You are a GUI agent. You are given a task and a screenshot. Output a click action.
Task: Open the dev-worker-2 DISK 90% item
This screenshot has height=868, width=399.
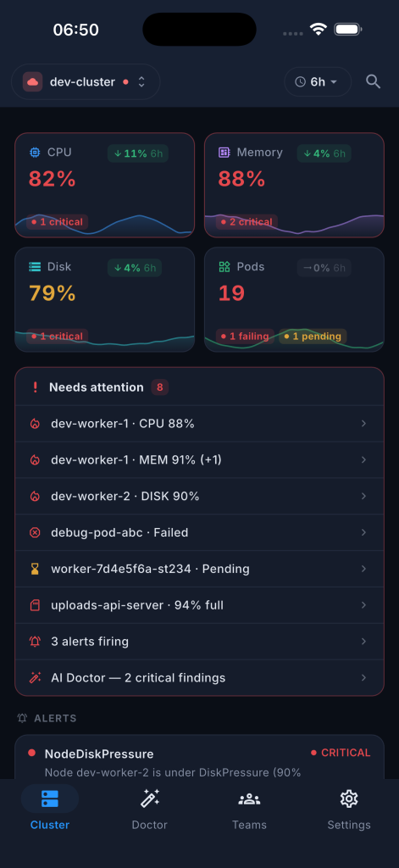(199, 496)
